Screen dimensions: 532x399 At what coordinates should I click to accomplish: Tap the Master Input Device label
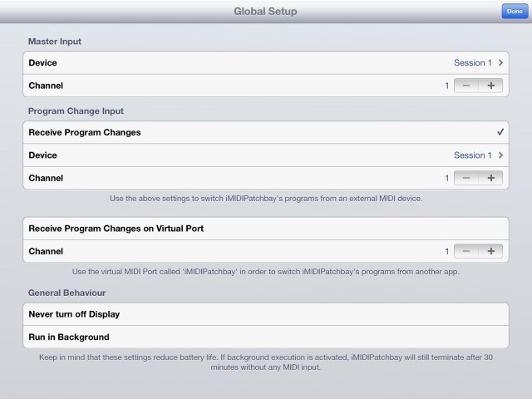43,62
